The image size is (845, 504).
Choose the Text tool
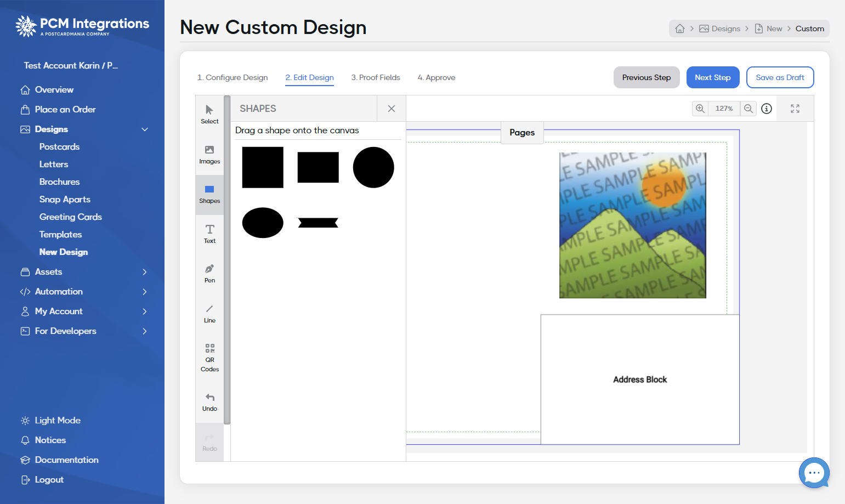(x=209, y=234)
